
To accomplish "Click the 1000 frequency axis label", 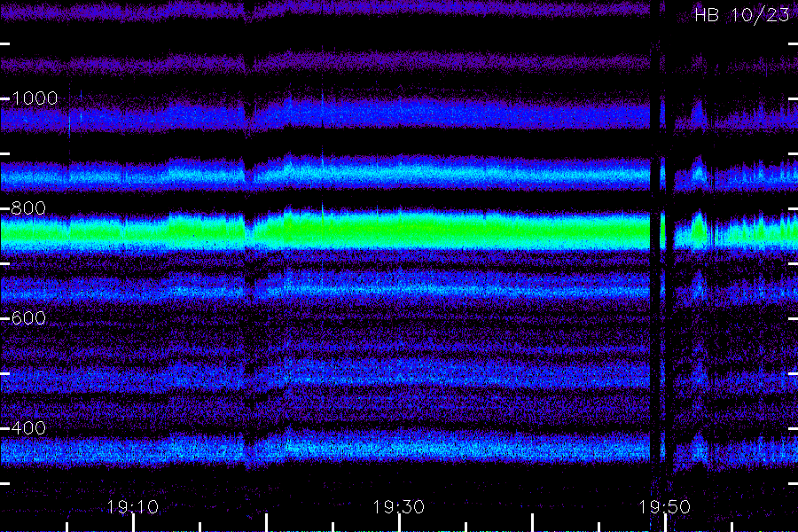I will pyautogui.click(x=34, y=98).
